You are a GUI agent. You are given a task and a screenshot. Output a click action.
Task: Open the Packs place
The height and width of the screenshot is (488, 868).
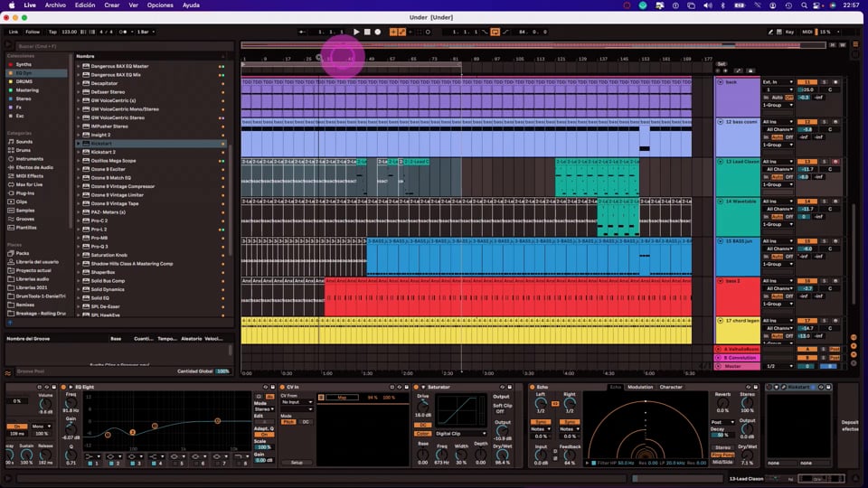click(22, 253)
